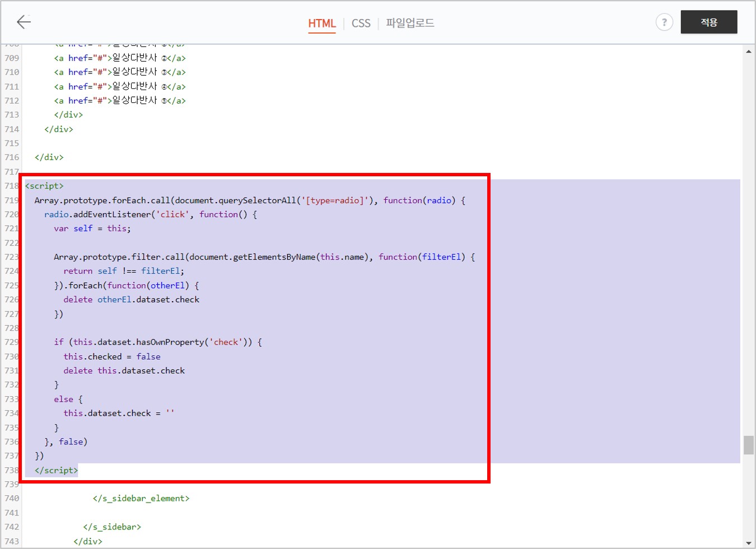This screenshot has height=549, width=756.
Task: Click the querySelectorAll('[type=radio]') line
Action: click(250, 200)
